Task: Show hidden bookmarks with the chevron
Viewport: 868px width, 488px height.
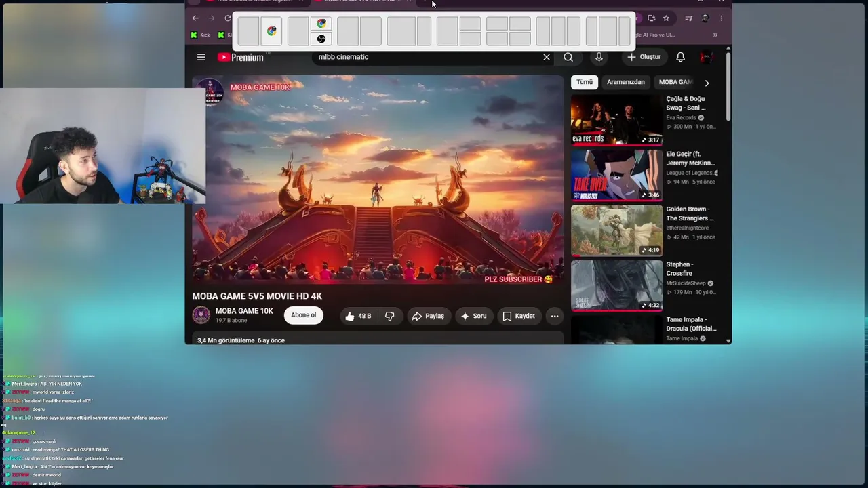Action: click(715, 35)
